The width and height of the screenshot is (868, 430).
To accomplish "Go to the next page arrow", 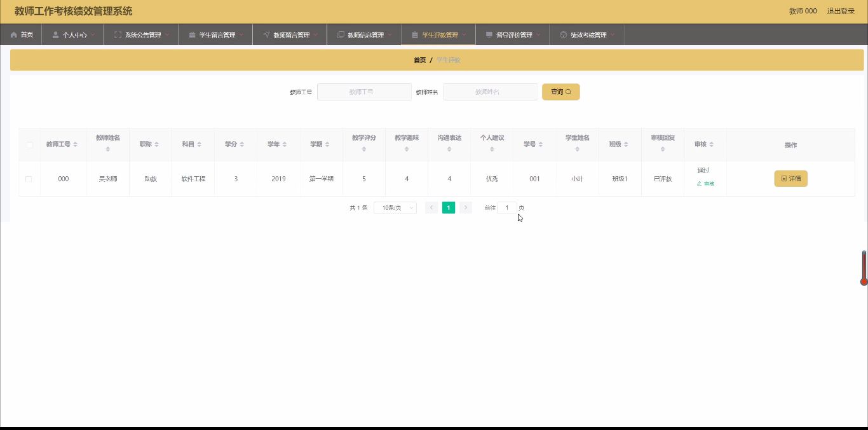I will 466,207.
